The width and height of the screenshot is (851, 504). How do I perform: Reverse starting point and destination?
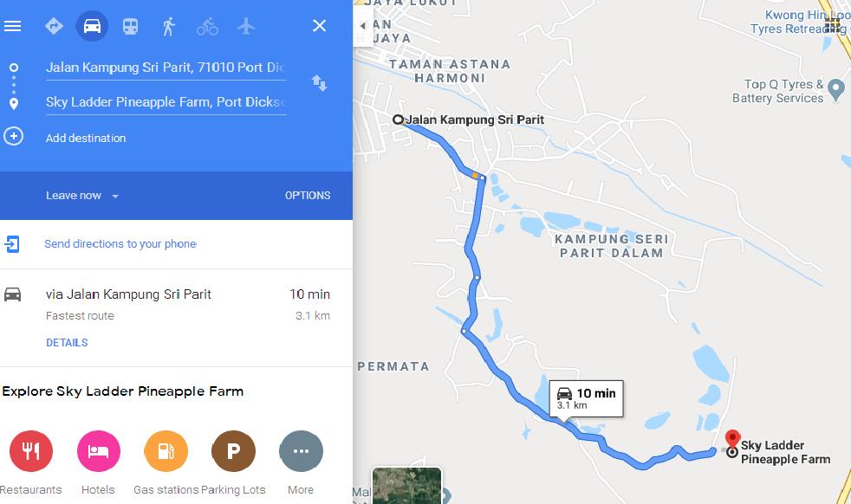tap(319, 83)
